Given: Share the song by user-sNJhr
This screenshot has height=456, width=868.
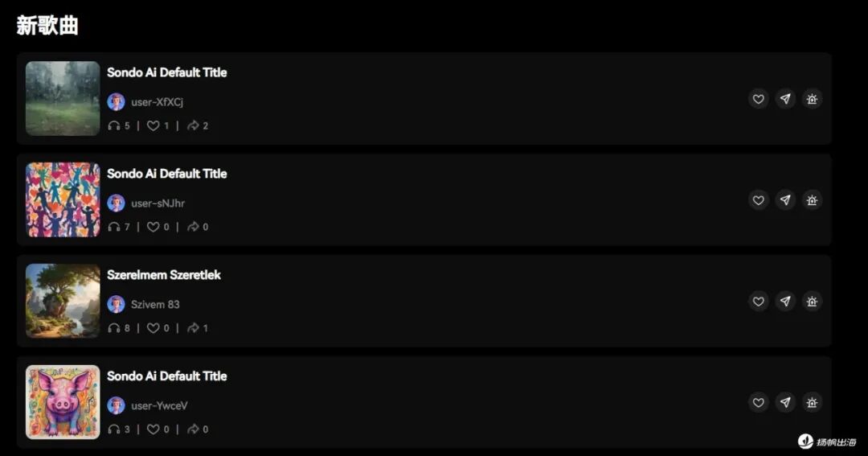Looking at the screenshot, I should click(785, 200).
